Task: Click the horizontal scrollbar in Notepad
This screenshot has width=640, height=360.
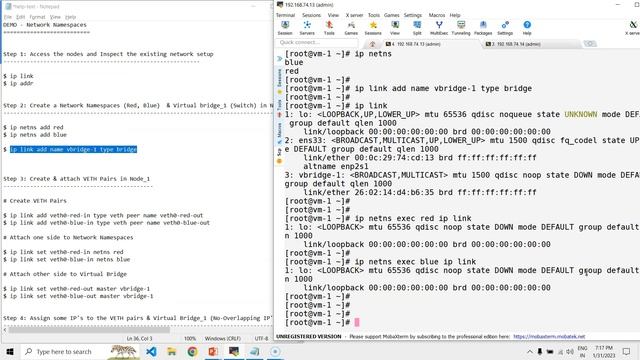Action: tap(89, 329)
